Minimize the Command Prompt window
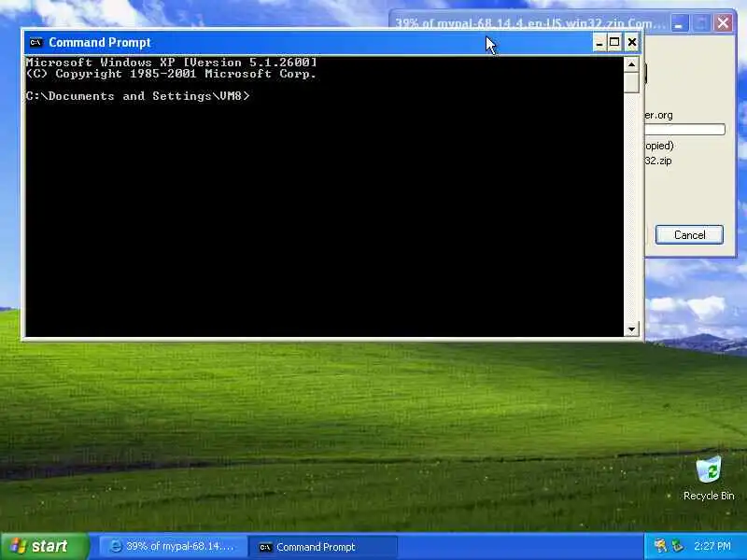This screenshot has width=747, height=560. 599,43
